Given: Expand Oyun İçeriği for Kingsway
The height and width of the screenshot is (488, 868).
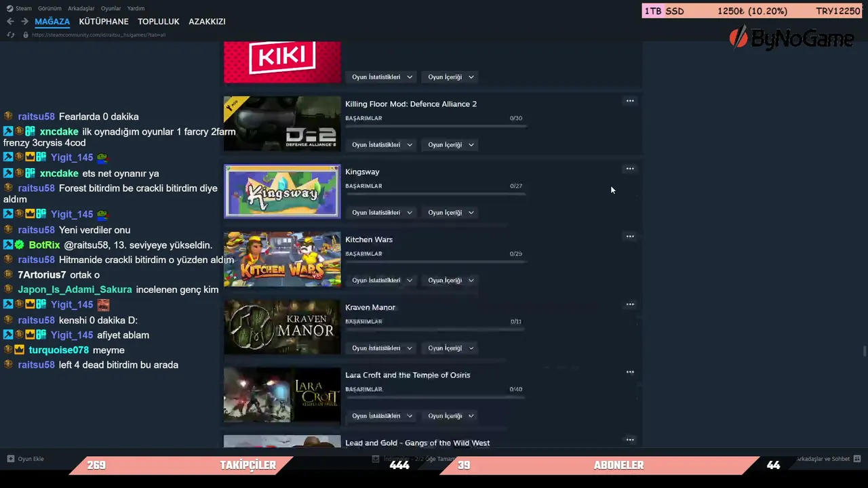Looking at the screenshot, I should click(451, 213).
